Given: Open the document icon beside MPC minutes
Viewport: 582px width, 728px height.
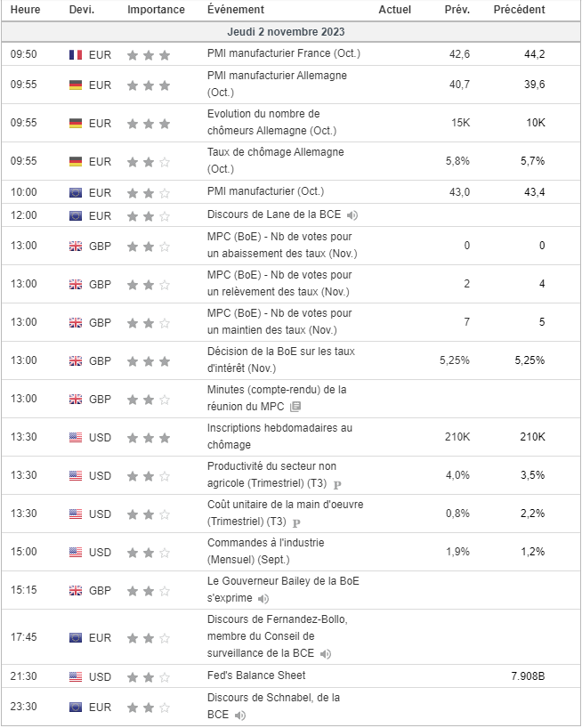Looking at the screenshot, I should tap(295, 407).
